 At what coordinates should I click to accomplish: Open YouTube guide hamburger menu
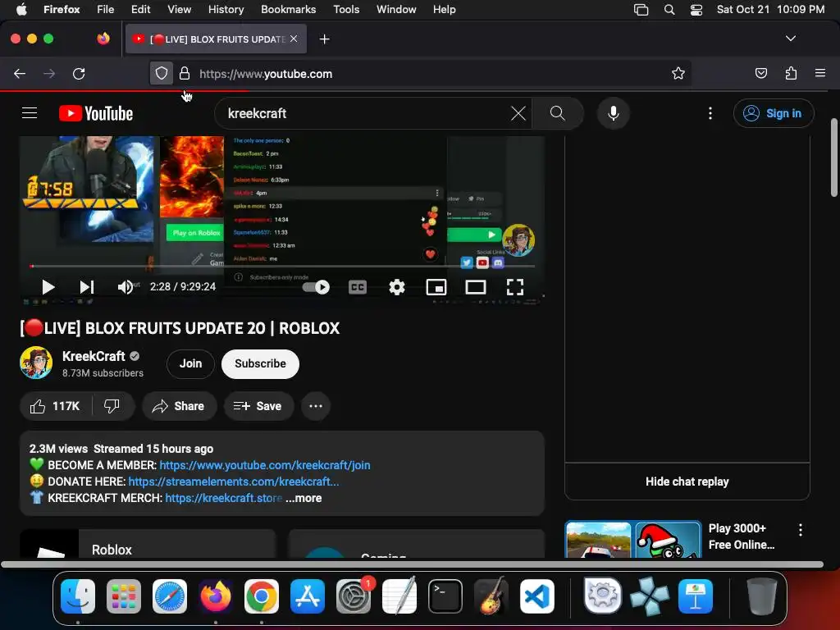point(30,113)
